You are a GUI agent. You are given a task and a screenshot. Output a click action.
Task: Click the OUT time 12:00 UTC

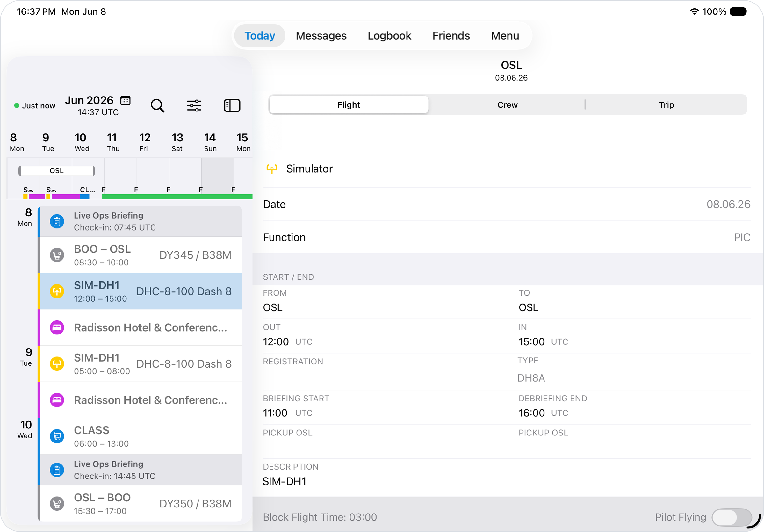(287, 342)
